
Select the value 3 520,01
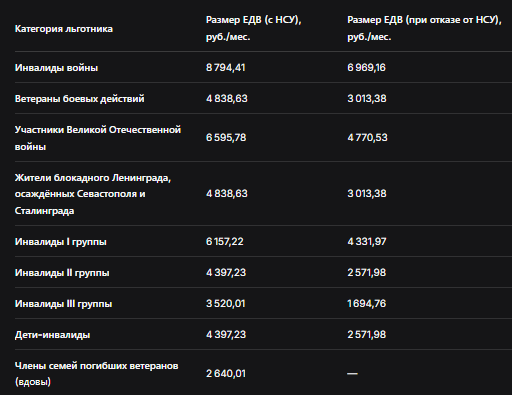[x=226, y=304]
